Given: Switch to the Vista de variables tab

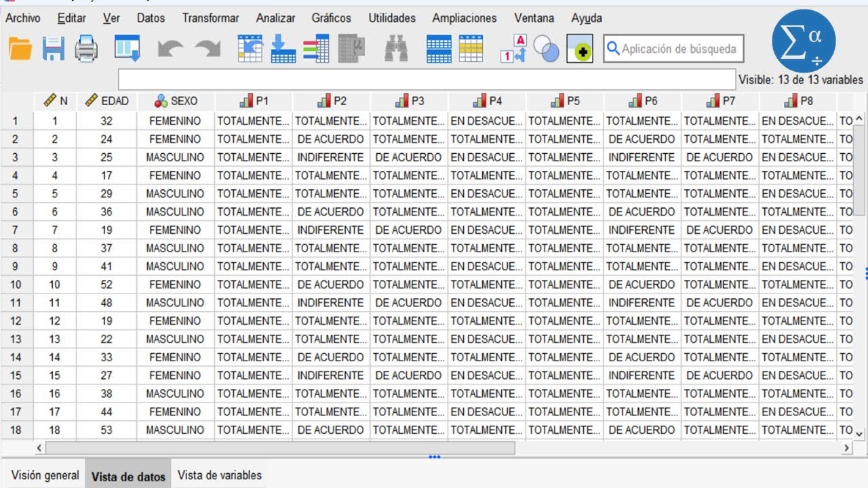Looking at the screenshot, I should 220,476.
